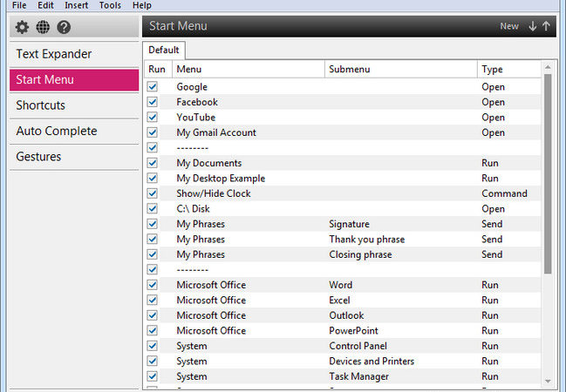This screenshot has width=566, height=392.
Task: Click the New button in header
Action: coord(509,26)
